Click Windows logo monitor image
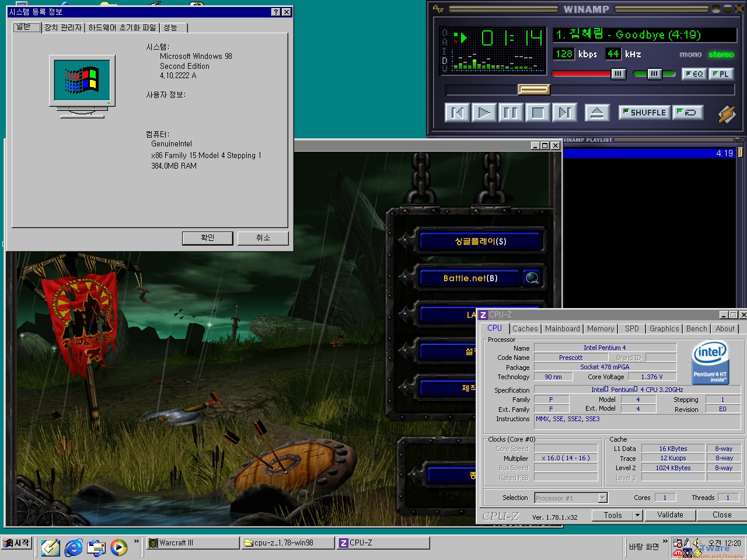The width and height of the screenshot is (747, 560). [x=82, y=86]
